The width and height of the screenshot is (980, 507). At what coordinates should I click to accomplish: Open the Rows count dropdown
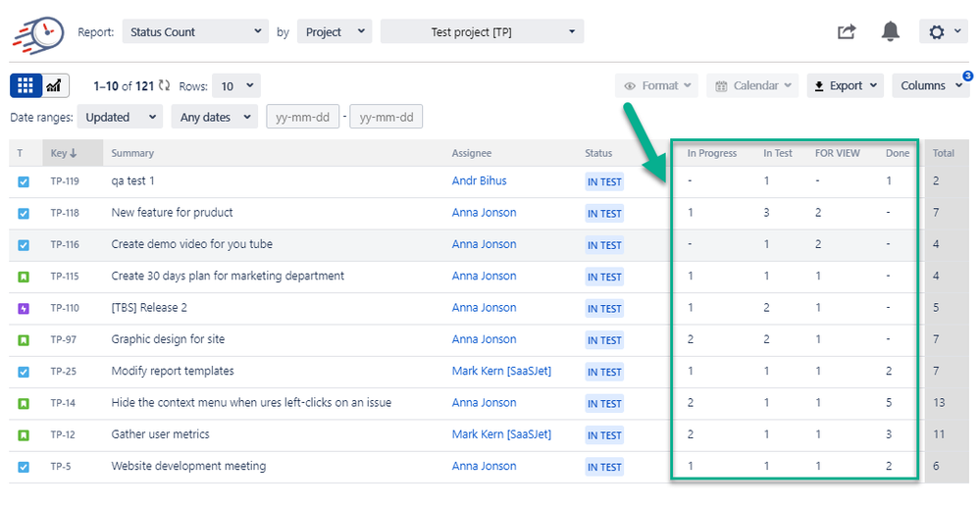[236, 86]
